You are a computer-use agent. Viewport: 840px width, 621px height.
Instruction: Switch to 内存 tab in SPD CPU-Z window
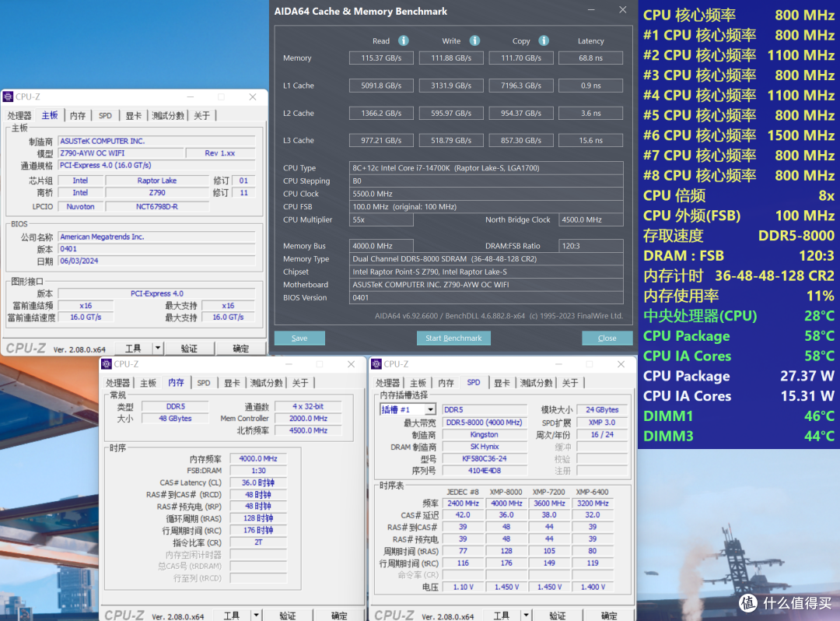pos(446,383)
